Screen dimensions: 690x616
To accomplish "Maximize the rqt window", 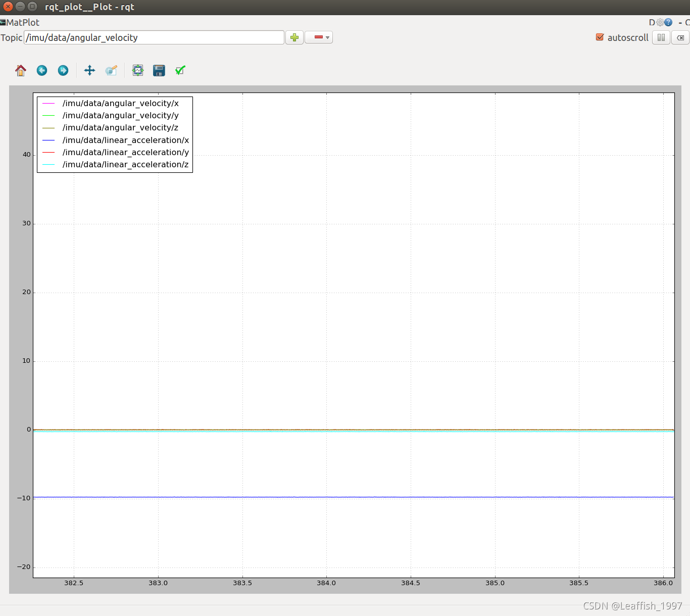I will [x=32, y=7].
